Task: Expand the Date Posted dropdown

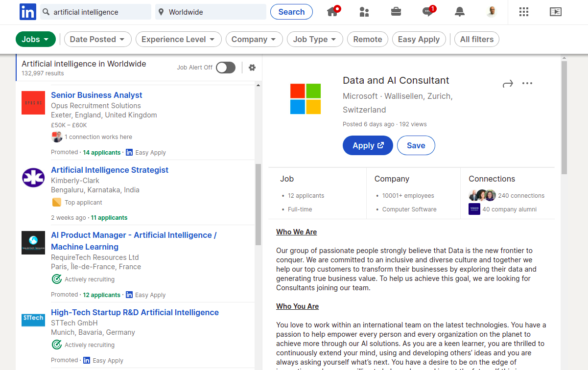Action: point(97,39)
